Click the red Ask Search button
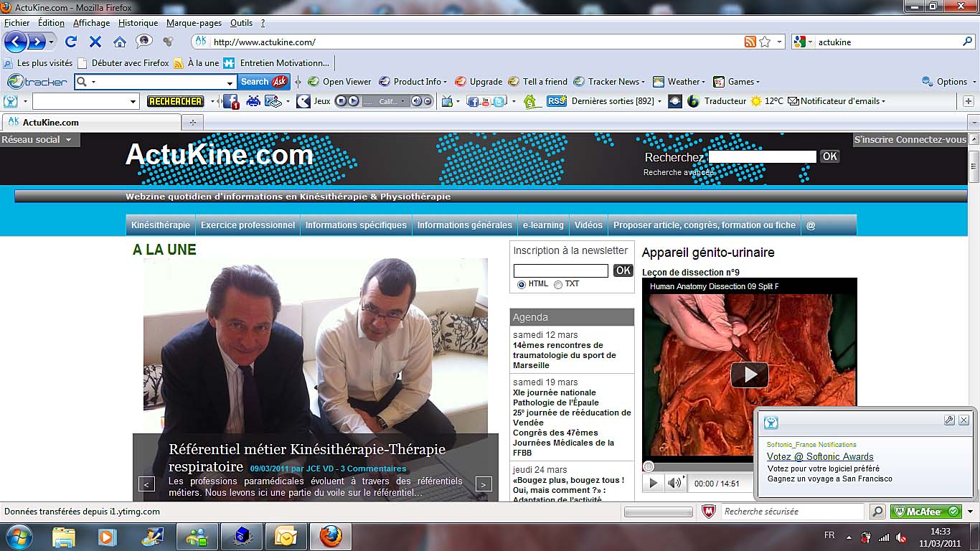Viewport: 980px width, 551px height. [263, 82]
